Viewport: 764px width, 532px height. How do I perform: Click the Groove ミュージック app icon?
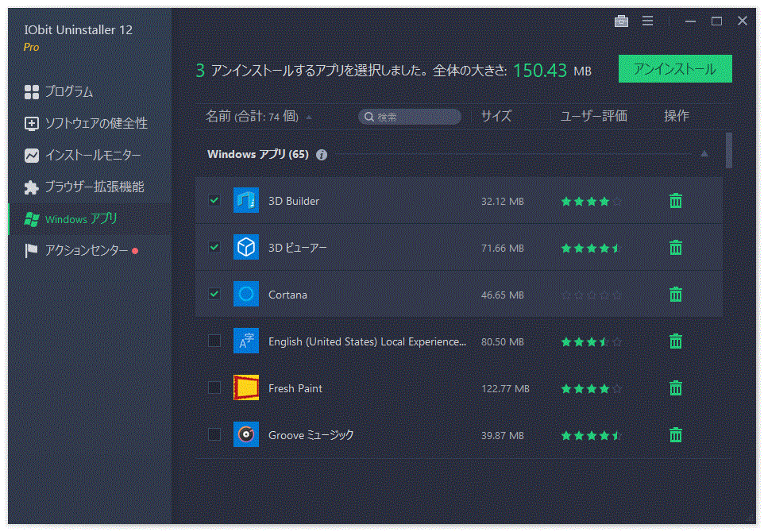(246, 434)
